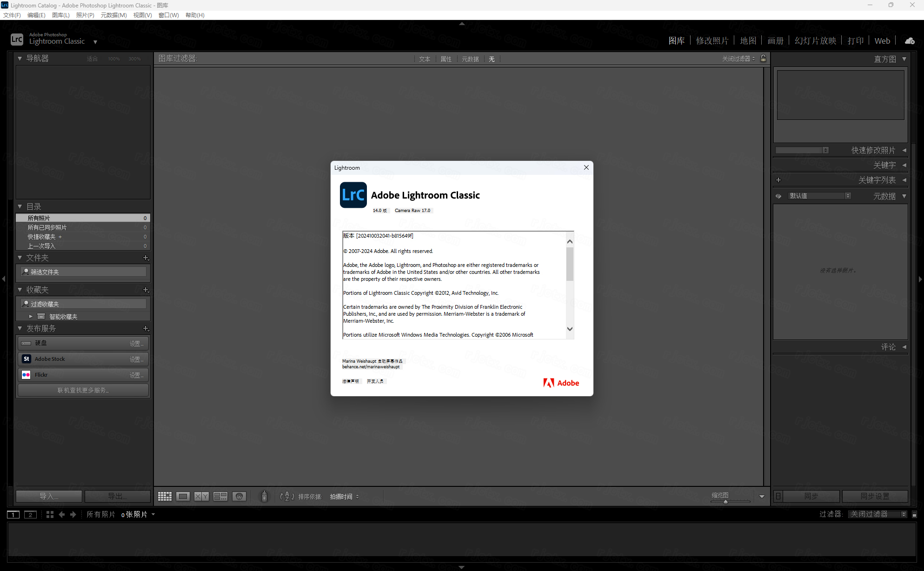Collapse the filmstrip with the bottom chevron

[462, 567]
